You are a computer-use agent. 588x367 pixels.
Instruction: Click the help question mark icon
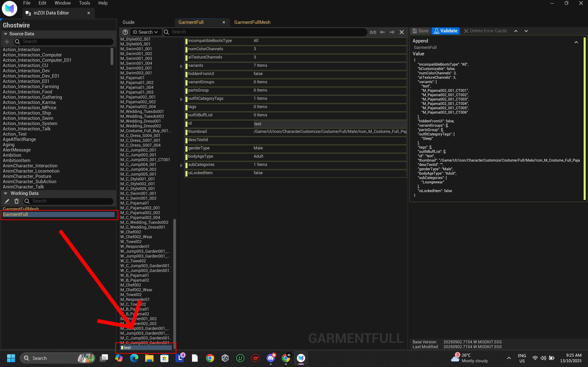(125, 32)
